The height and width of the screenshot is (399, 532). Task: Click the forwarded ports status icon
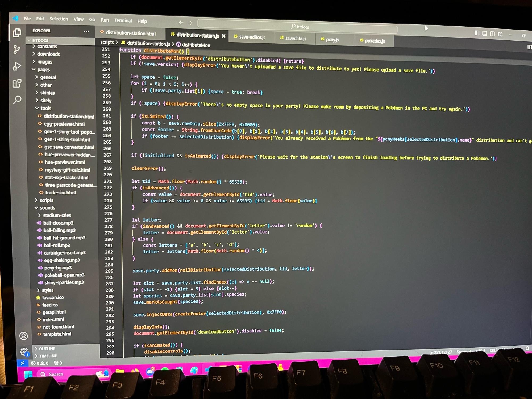pyautogui.click(x=58, y=363)
